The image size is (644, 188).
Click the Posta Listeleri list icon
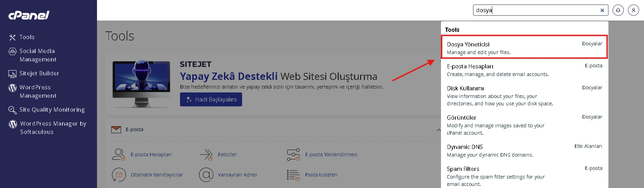tap(293, 175)
